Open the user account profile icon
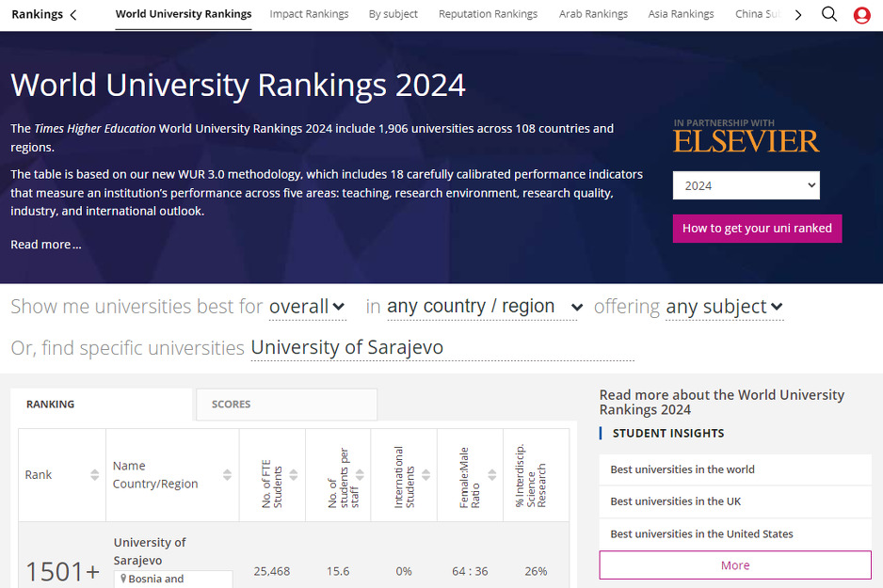Screen dimensions: 883x588 click(x=861, y=14)
